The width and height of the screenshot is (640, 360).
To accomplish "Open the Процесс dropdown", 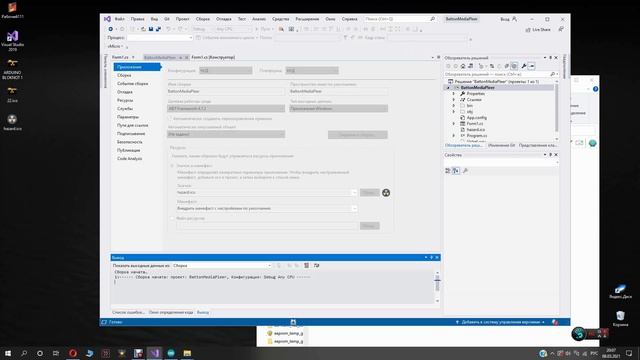I will (x=160, y=38).
